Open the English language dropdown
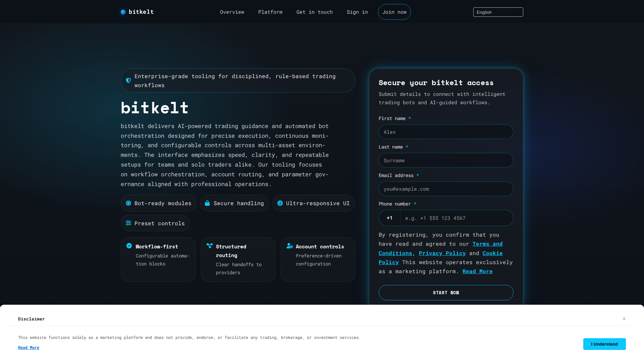The image size is (644, 362). tap(498, 12)
